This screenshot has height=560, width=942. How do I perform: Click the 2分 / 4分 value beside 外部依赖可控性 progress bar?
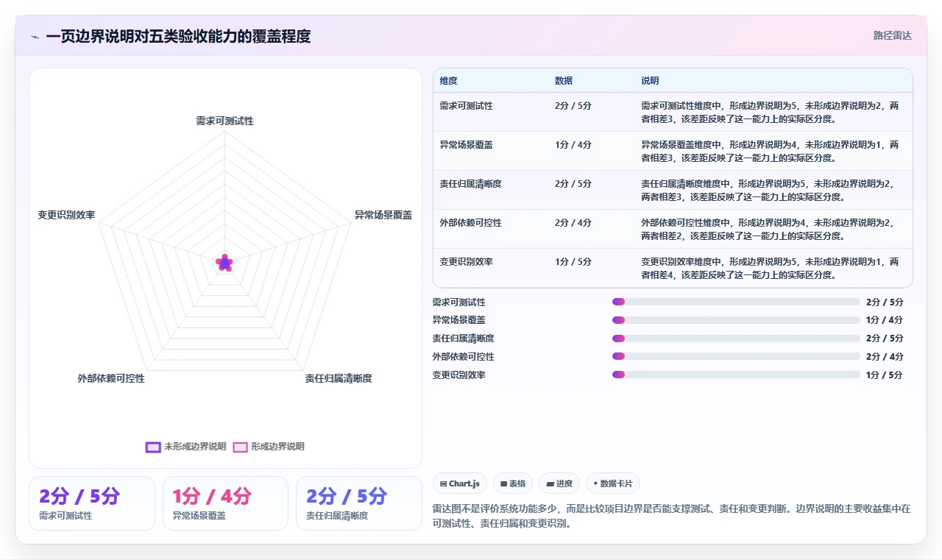point(885,357)
